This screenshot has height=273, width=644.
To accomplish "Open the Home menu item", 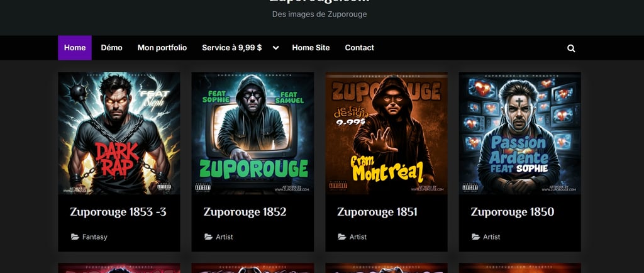I will click(x=75, y=48).
